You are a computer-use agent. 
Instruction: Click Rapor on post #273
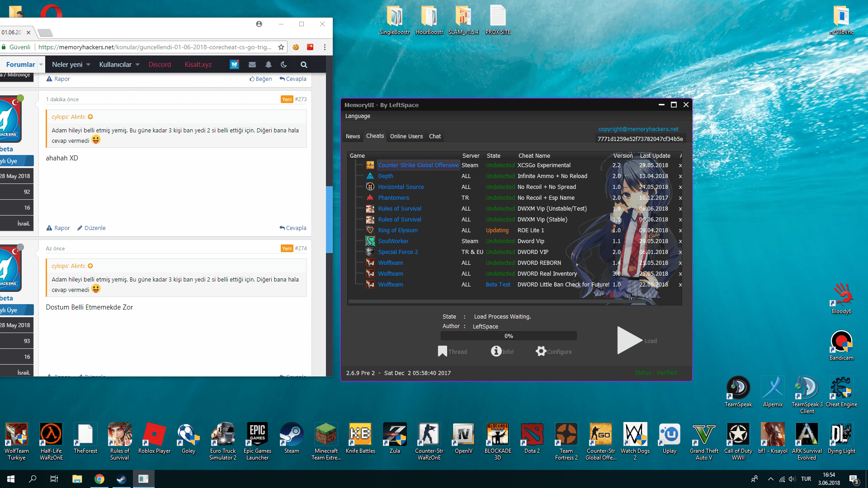tap(58, 228)
